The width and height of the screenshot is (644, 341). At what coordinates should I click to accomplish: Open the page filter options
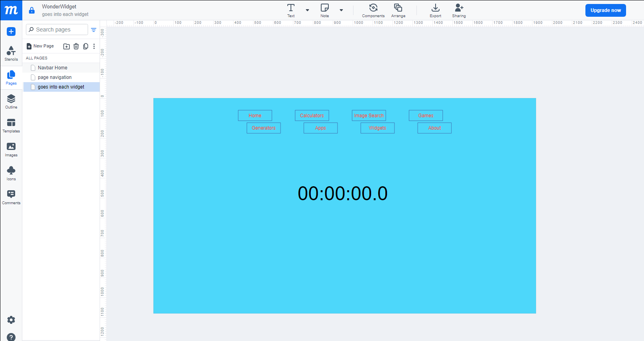[94, 30]
